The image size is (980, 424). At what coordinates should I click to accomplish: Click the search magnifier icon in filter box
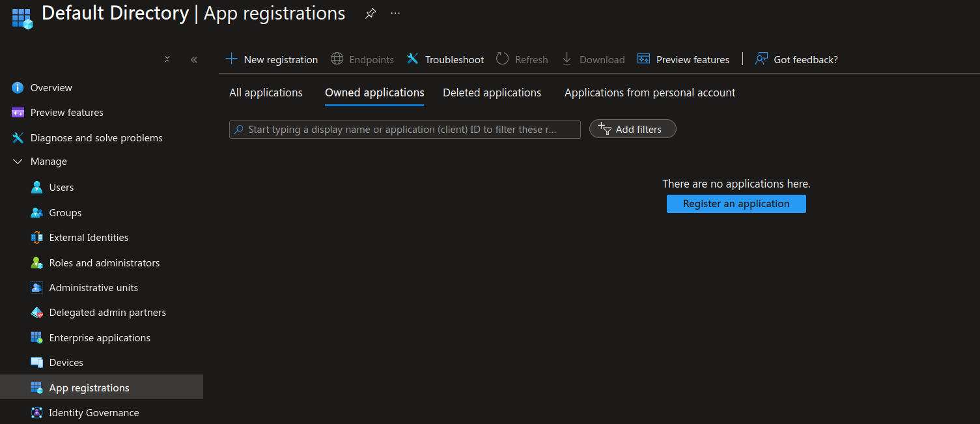(239, 130)
